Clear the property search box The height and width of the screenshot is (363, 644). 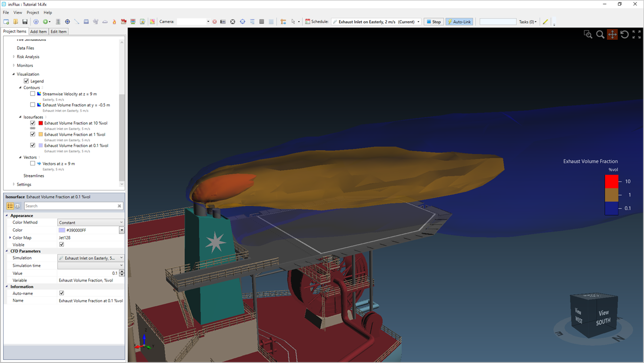pyautogui.click(x=120, y=206)
